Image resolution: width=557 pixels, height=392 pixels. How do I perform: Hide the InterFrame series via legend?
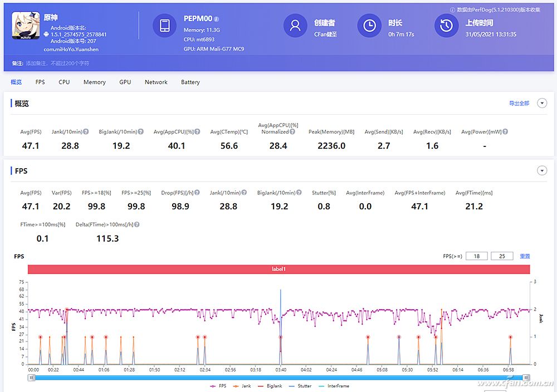334,386
